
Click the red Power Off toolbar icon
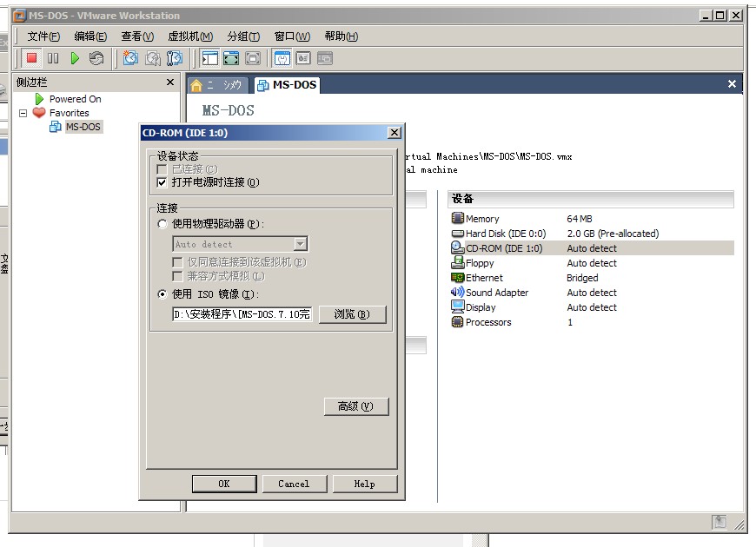(x=32, y=58)
